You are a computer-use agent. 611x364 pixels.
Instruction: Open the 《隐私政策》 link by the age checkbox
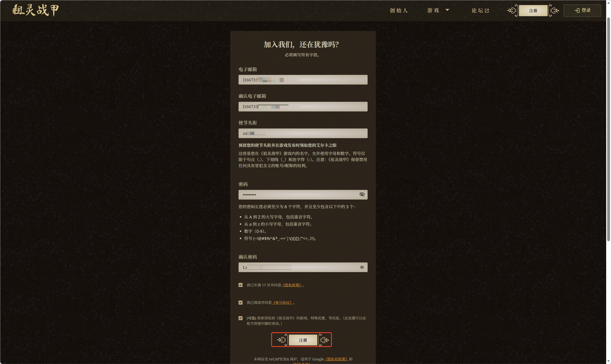click(292, 285)
